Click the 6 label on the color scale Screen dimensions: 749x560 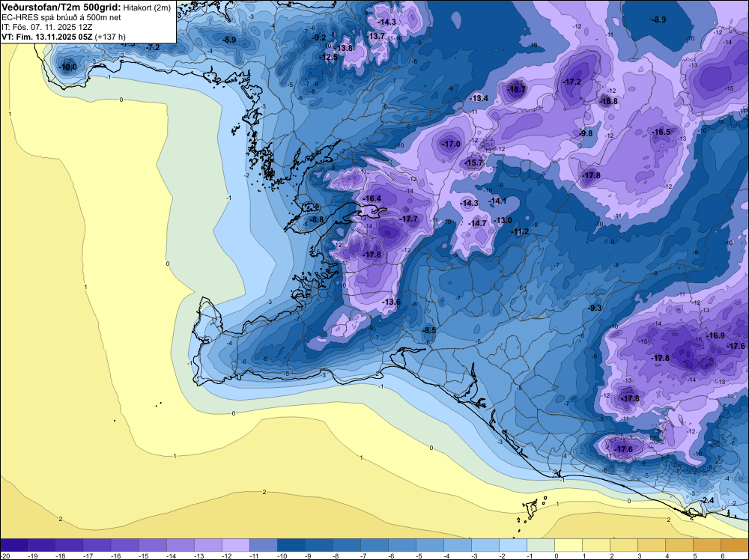coord(723,556)
